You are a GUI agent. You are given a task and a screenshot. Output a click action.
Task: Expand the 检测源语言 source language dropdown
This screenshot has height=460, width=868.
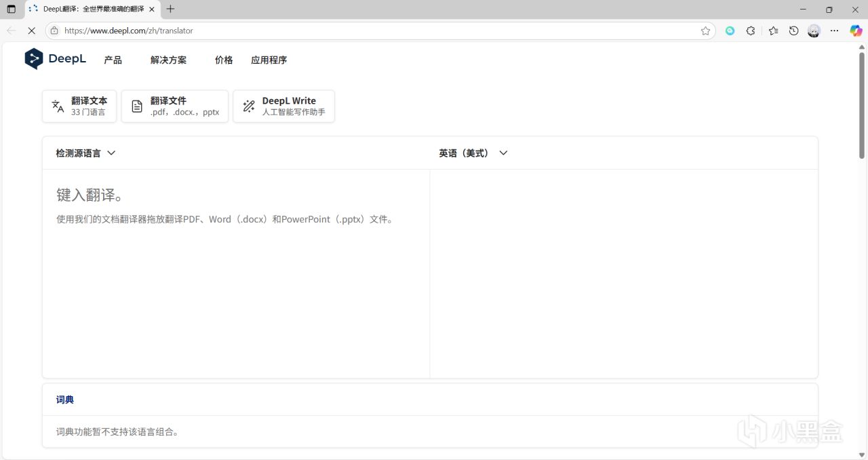coord(86,153)
